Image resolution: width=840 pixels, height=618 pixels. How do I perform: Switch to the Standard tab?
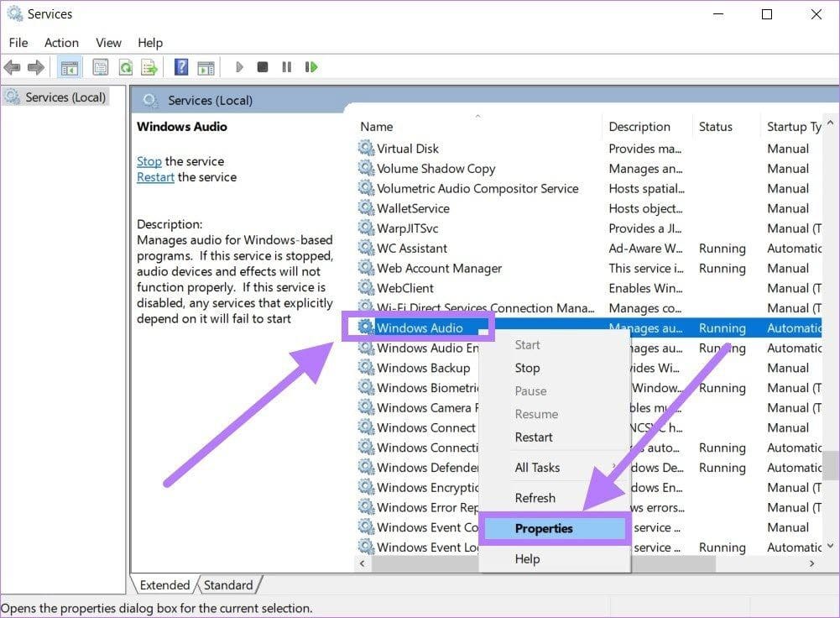point(228,584)
